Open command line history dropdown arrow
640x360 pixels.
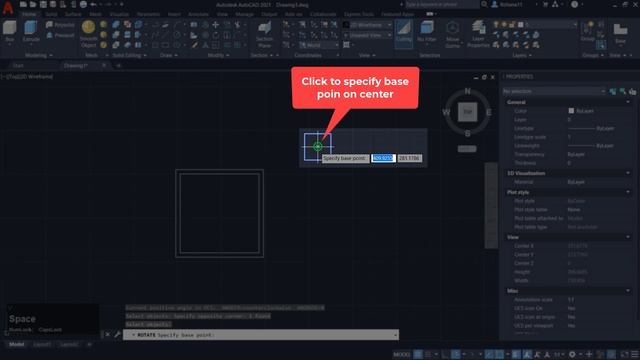(395, 335)
